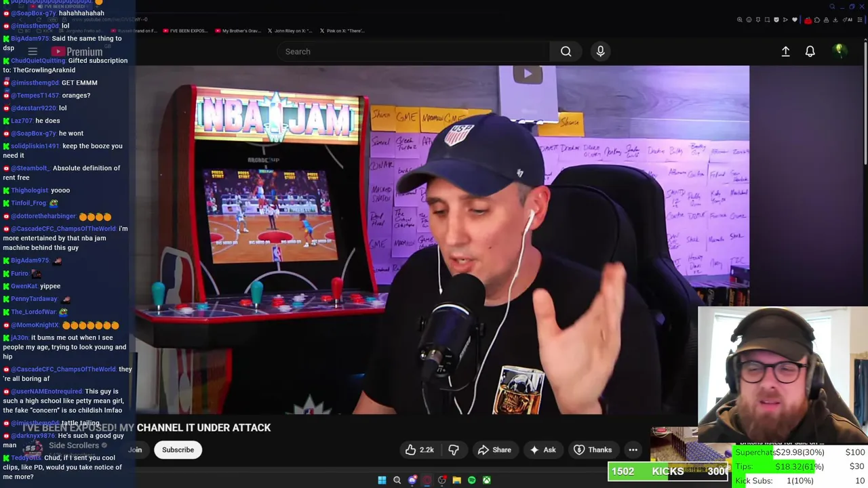The image size is (868, 488).
Task: Click the webcam overlay of bearded streamer
Action: (x=783, y=374)
